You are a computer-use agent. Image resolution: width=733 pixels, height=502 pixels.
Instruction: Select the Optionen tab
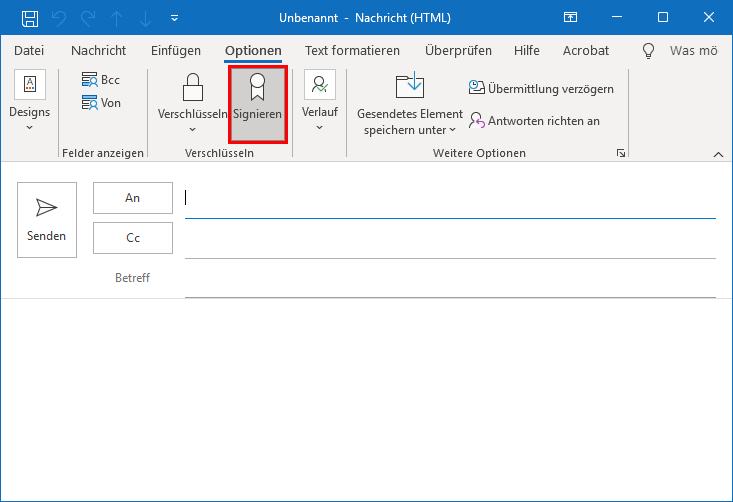[253, 50]
